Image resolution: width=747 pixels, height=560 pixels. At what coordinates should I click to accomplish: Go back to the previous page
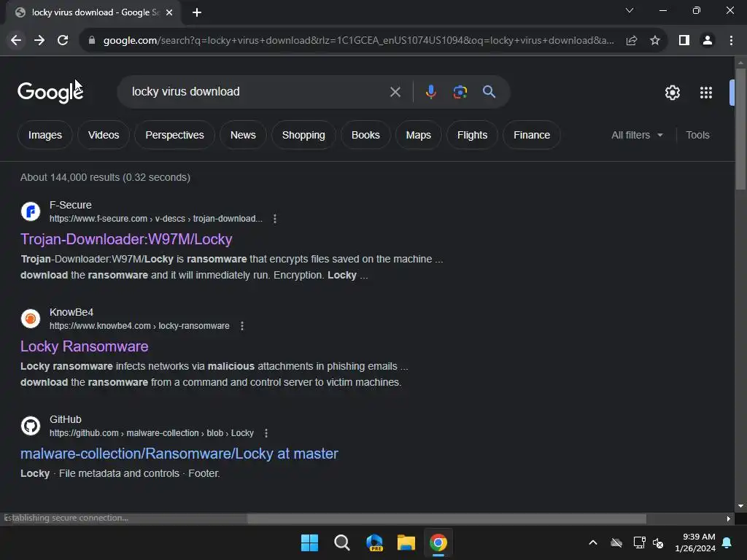(16, 41)
